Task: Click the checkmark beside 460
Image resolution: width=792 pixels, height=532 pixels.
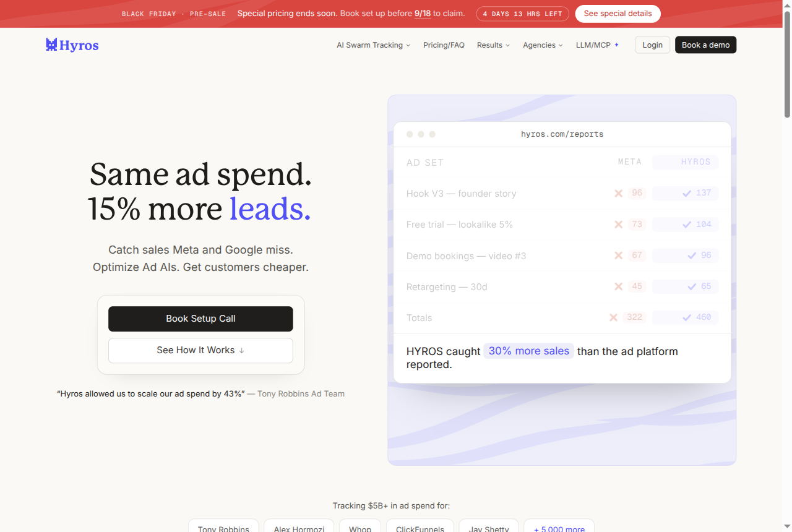Action: (x=686, y=317)
